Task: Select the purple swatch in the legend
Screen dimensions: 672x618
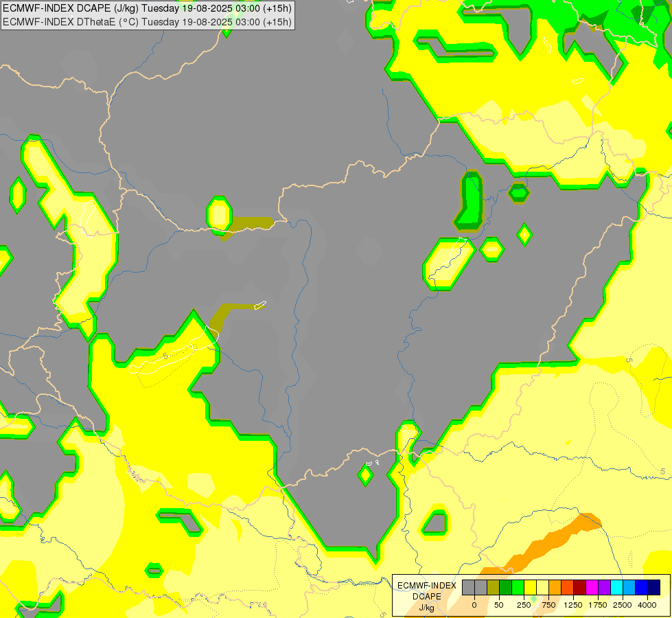Action: pos(604,588)
